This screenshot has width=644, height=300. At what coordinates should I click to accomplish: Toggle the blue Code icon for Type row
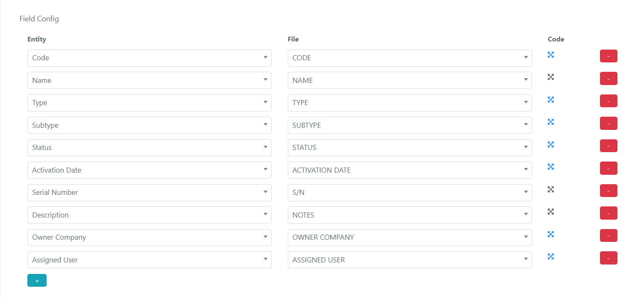coord(551,100)
